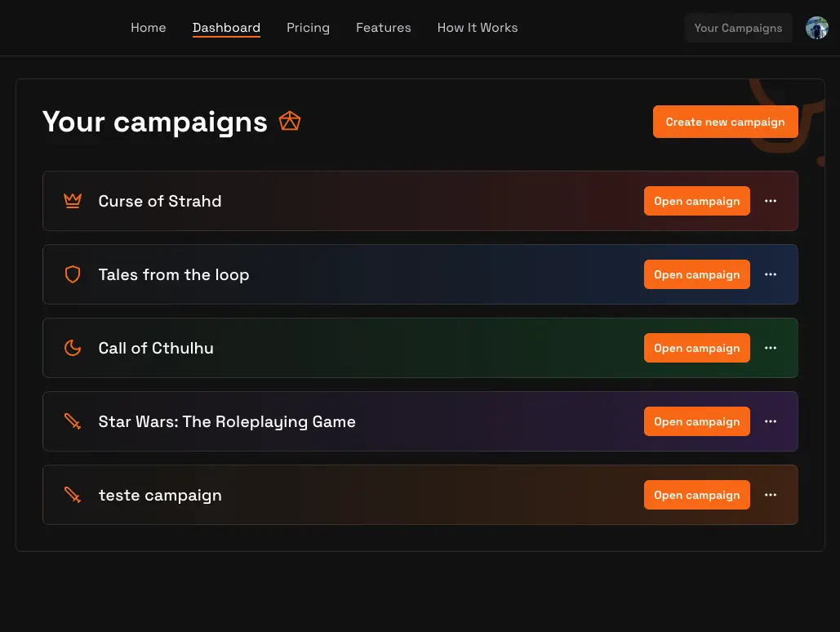Click the crescent moon icon beside Call of Cthulhu
This screenshot has width=840, height=632.
[x=73, y=348]
